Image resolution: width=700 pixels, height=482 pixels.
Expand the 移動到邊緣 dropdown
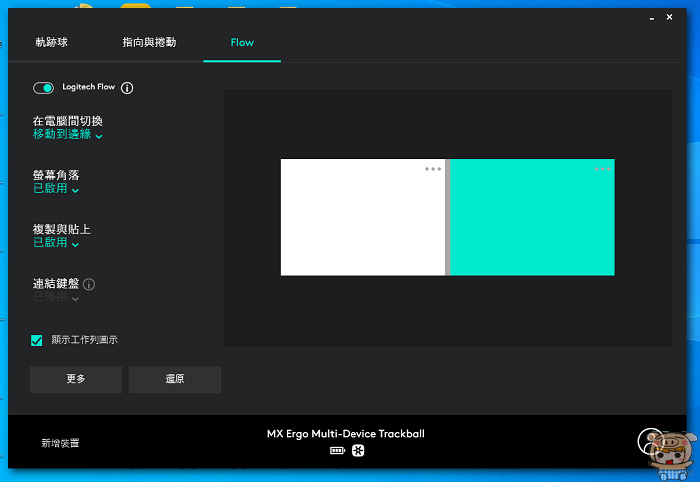tap(67, 134)
